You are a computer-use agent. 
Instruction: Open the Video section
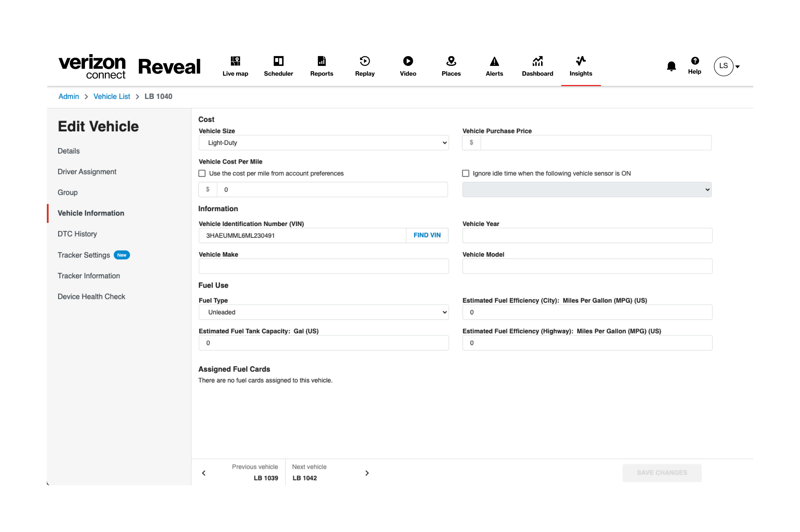[408, 66]
